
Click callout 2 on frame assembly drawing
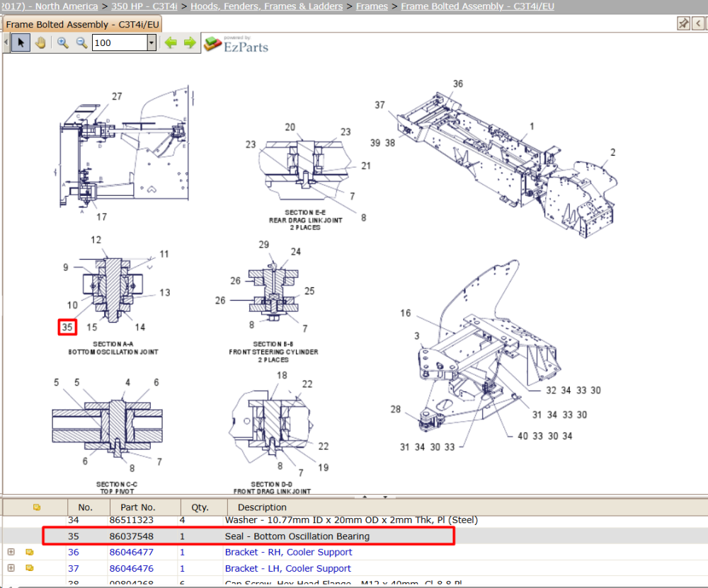click(612, 153)
